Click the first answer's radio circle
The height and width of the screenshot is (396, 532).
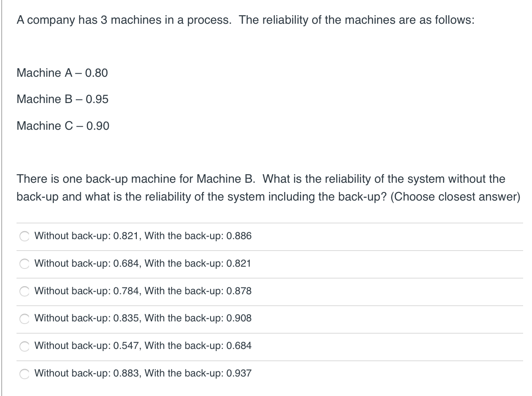coord(25,236)
